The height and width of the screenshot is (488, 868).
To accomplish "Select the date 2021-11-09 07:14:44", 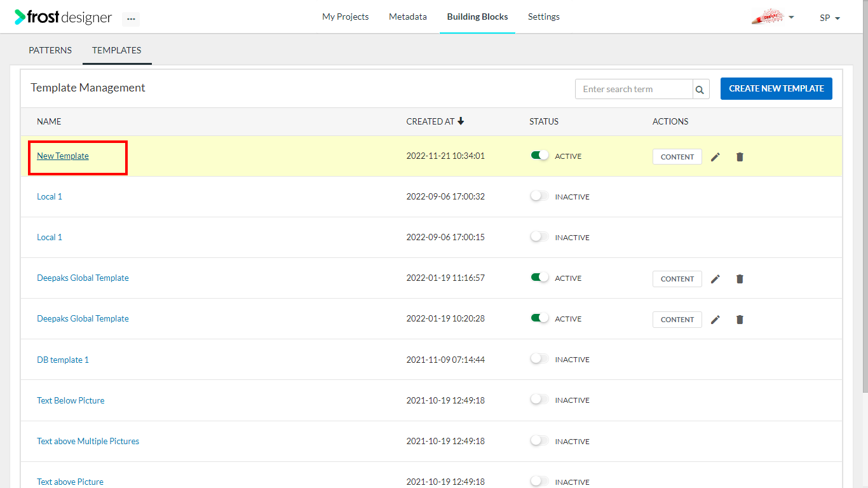I will pos(445,360).
